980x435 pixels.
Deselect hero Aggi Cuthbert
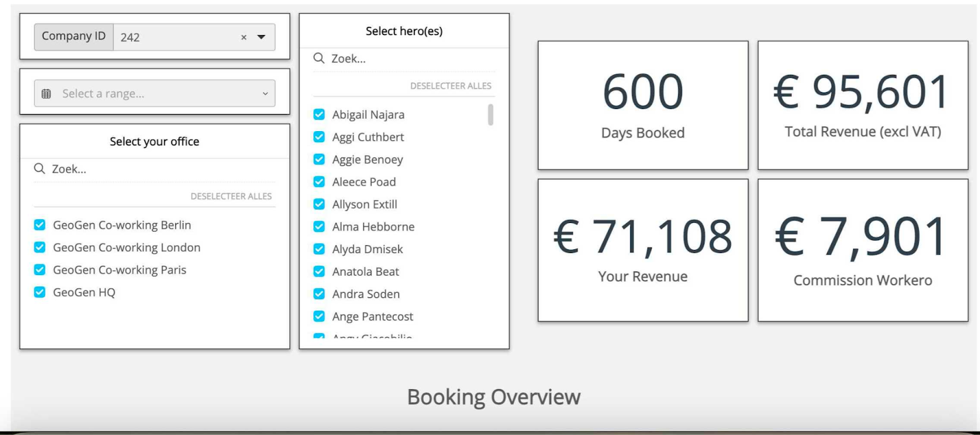pos(319,137)
